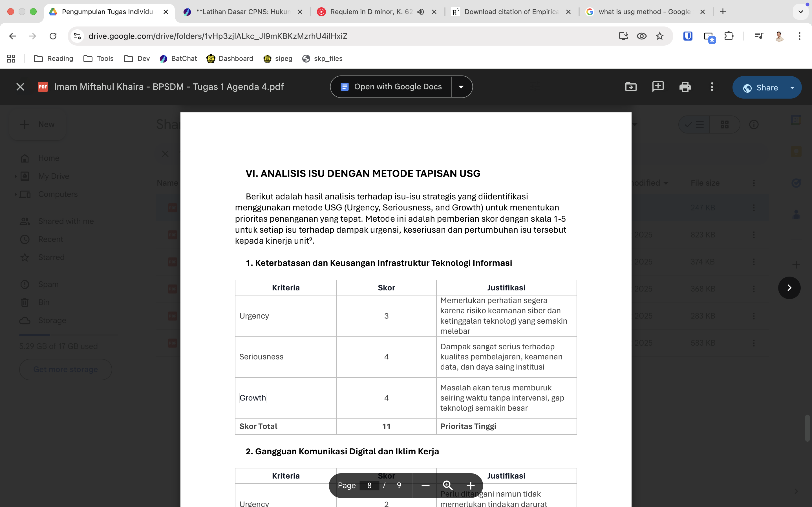This screenshot has height=507, width=812.
Task: Expand the tab search chevron
Action: pos(801,12)
